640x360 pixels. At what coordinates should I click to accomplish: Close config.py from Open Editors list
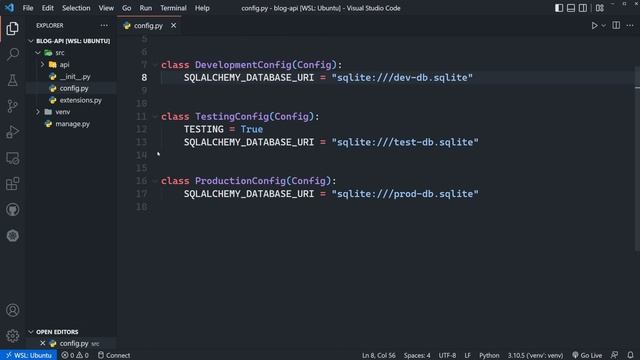point(42,343)
